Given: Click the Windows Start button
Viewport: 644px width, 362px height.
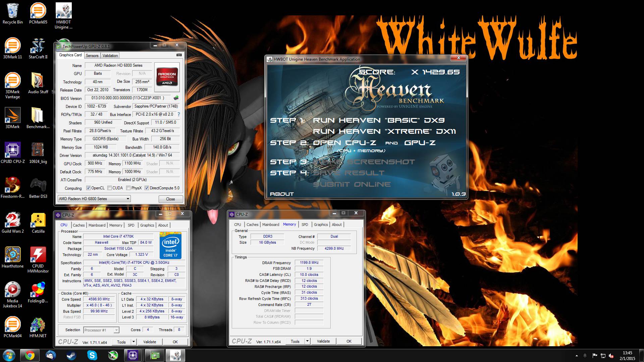Looking at the screenshot, I should (x=9, y=355).
